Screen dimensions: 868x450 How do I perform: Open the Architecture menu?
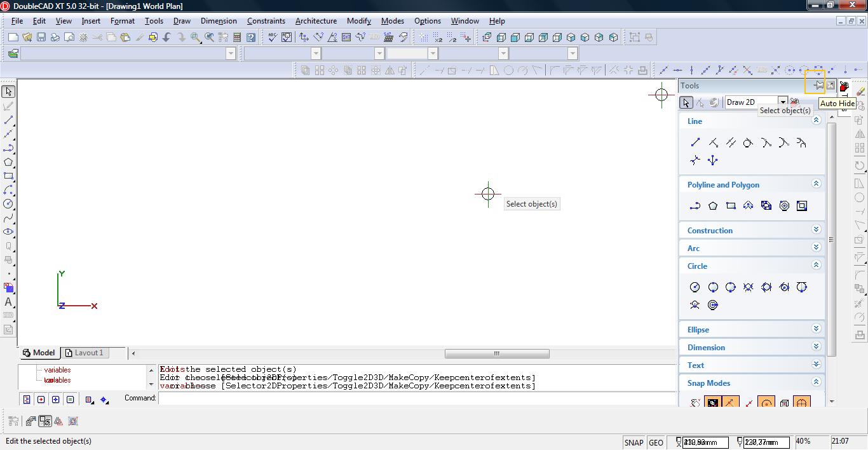(316, 20)
